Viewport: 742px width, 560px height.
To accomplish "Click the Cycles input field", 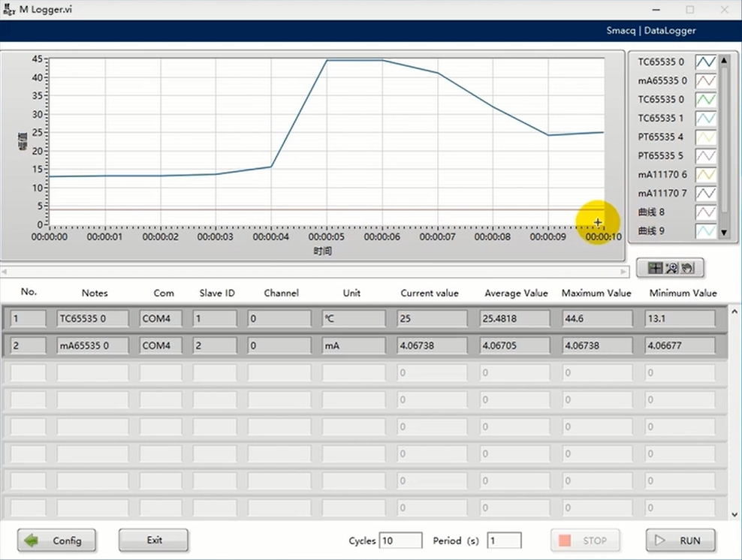I will click(x=400, y=540).
